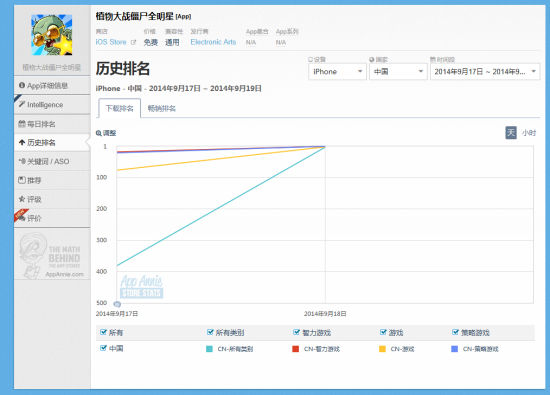Open 关键词 / ASO sidebar item
The height and width of the screenshot is (395, 550).
coord(52,161)
